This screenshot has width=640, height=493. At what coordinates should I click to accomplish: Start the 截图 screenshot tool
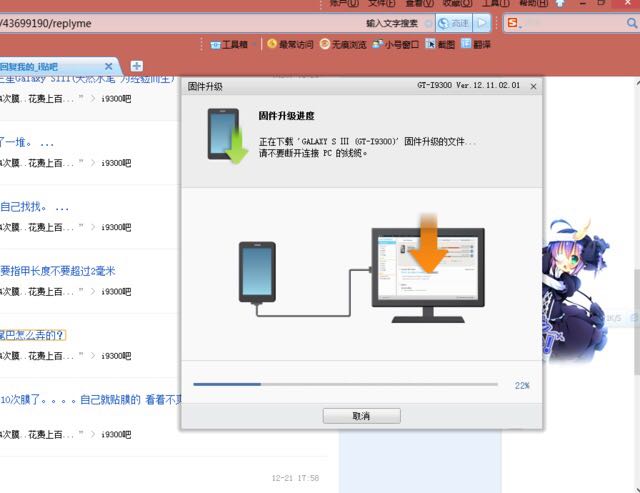(440, 44)
